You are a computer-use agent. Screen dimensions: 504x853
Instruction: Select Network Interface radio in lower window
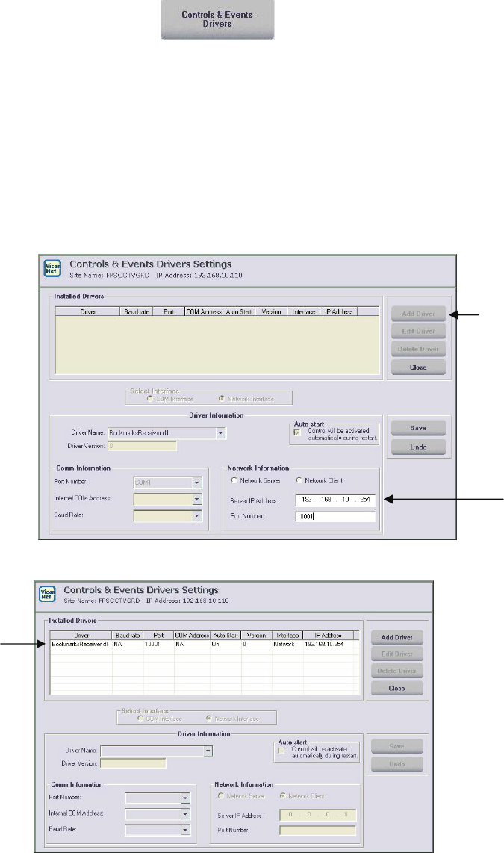(209, 719)
